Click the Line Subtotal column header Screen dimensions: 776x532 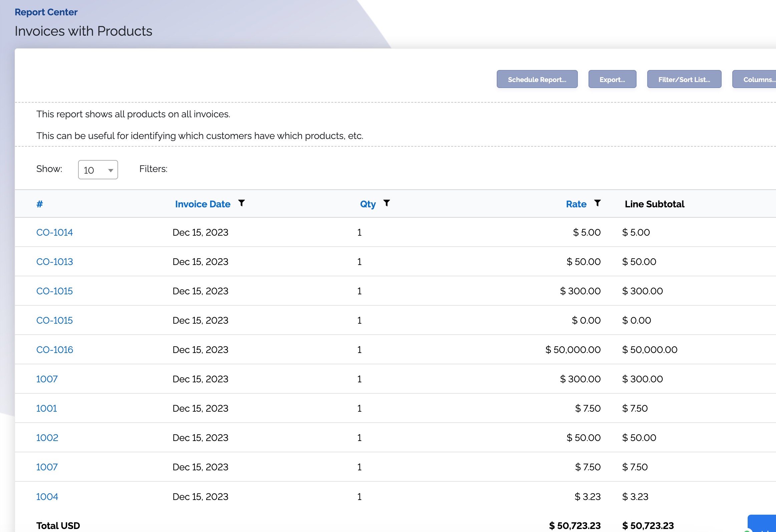[x=655, y=204]
